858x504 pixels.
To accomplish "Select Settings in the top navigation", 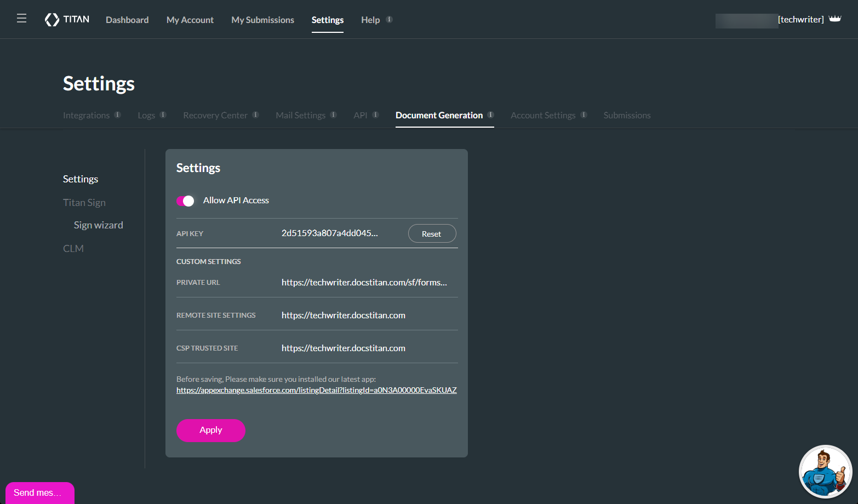I will pos(328,20).
